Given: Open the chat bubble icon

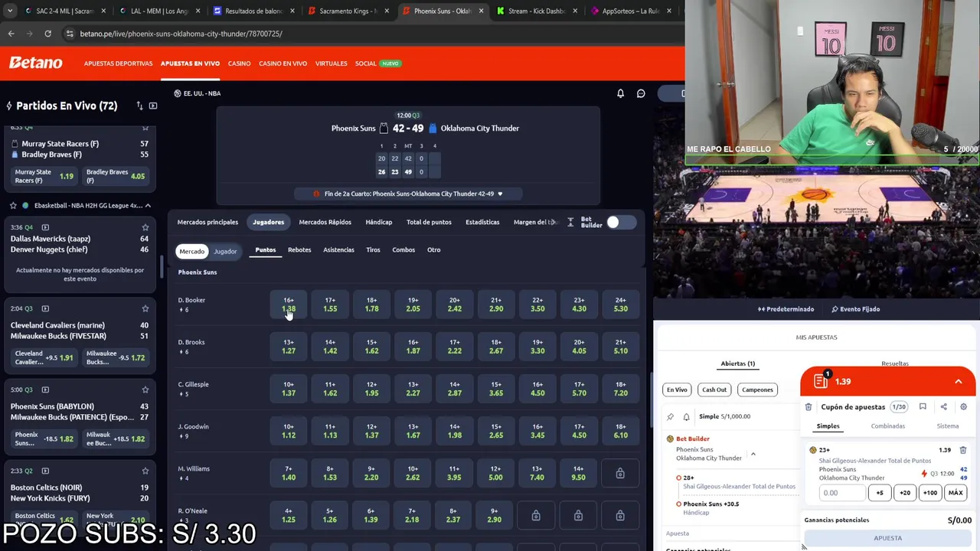Looking at the screenshot, I should click(641, 93).
